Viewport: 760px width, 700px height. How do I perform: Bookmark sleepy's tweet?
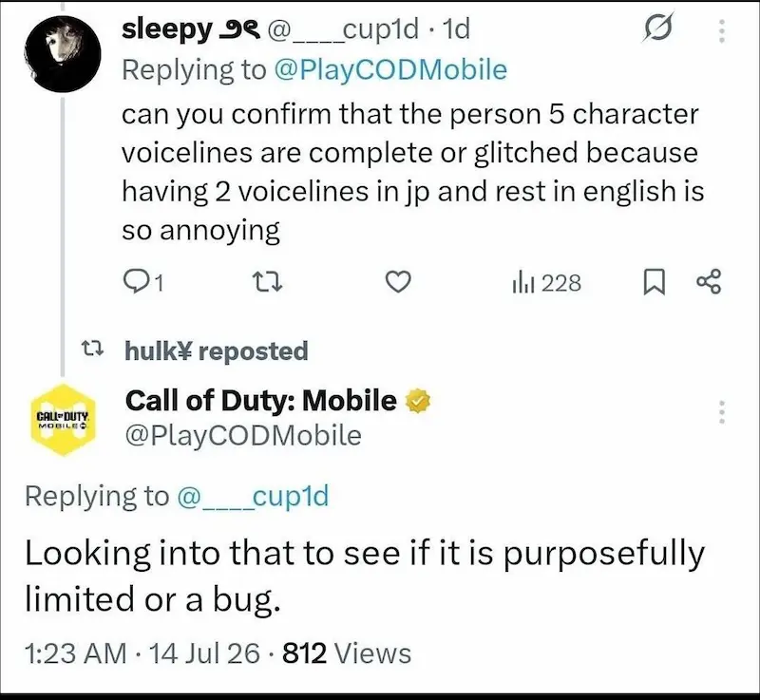pos(654,282)
